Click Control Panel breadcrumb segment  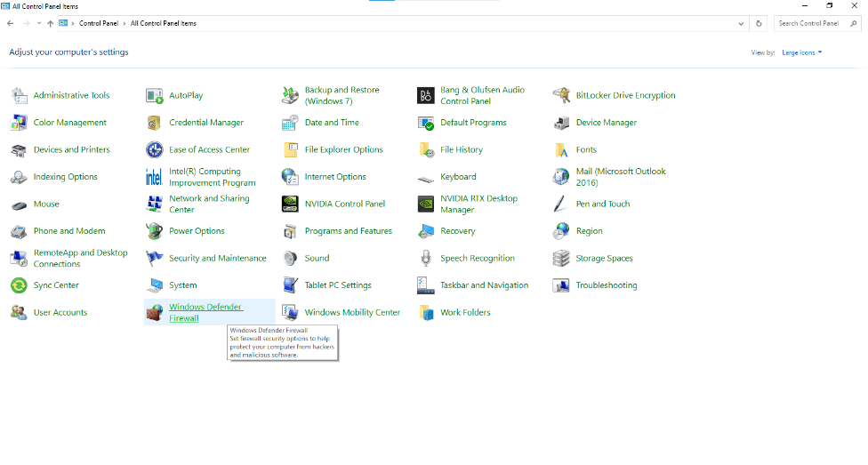point(99,23)
